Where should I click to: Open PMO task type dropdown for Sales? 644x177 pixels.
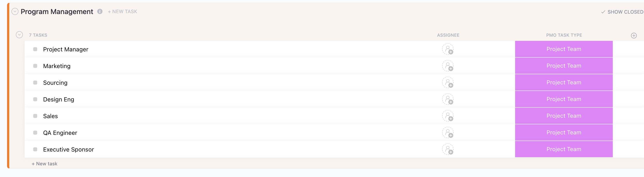click(x=564, y=116)
